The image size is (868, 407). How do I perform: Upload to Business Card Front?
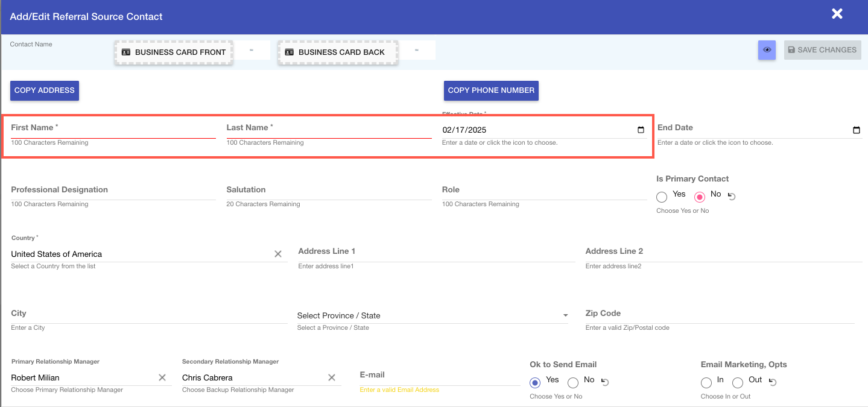[174, 52]
